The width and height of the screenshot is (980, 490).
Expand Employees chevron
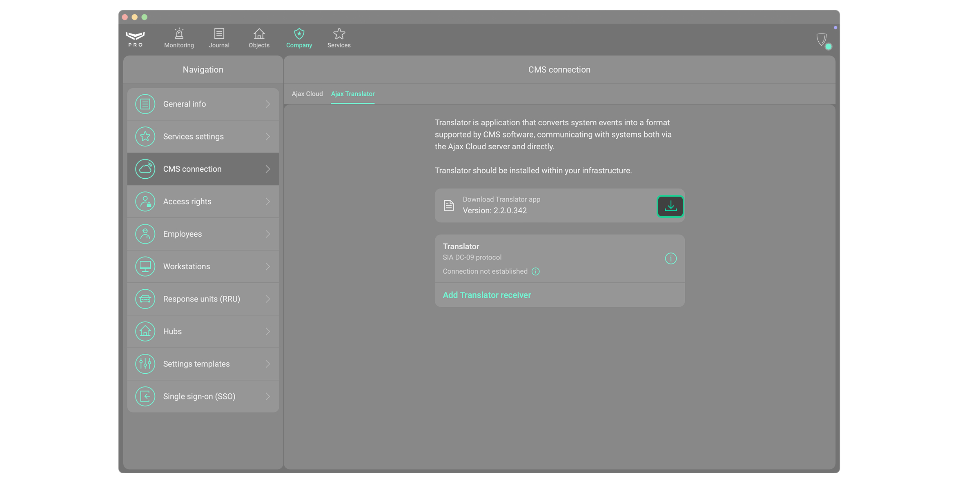(x=268, y=234)
